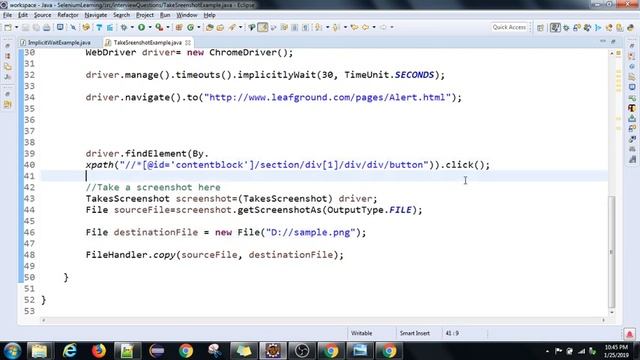
Task: Switch to the Java perspective button
Action: pos(555,28)
